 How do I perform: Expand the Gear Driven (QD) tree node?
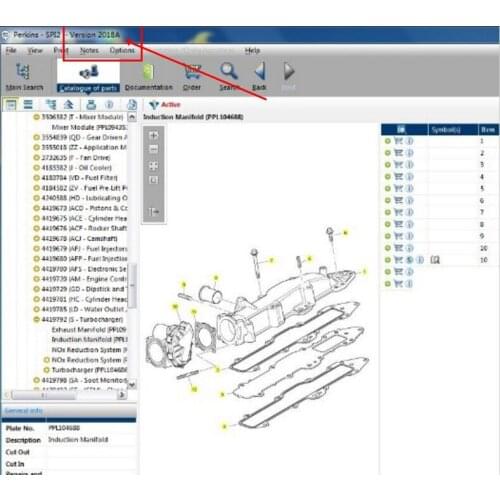coord(37,137)
